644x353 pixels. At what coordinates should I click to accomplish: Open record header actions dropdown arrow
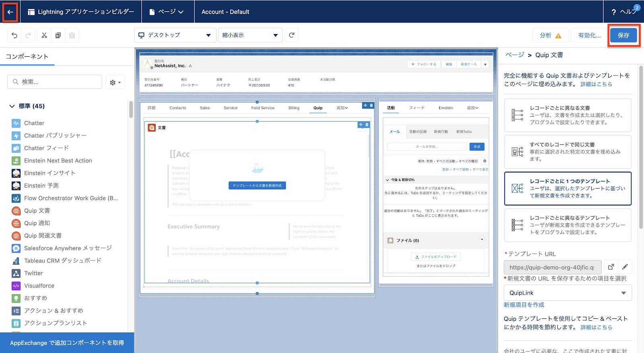tap(485, 64)
